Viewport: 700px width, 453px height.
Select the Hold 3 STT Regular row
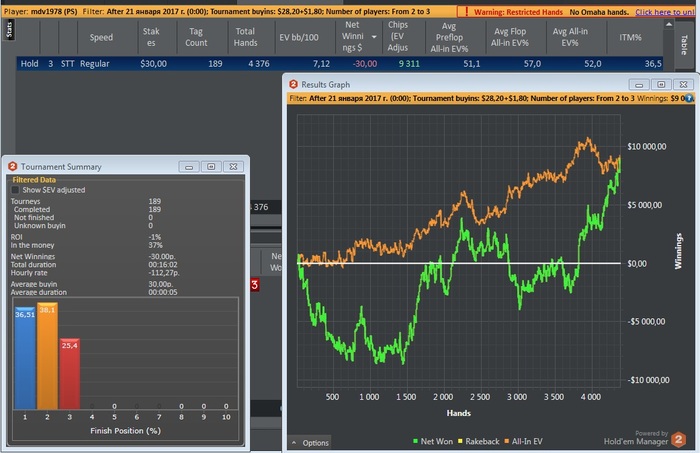[340, 63]
